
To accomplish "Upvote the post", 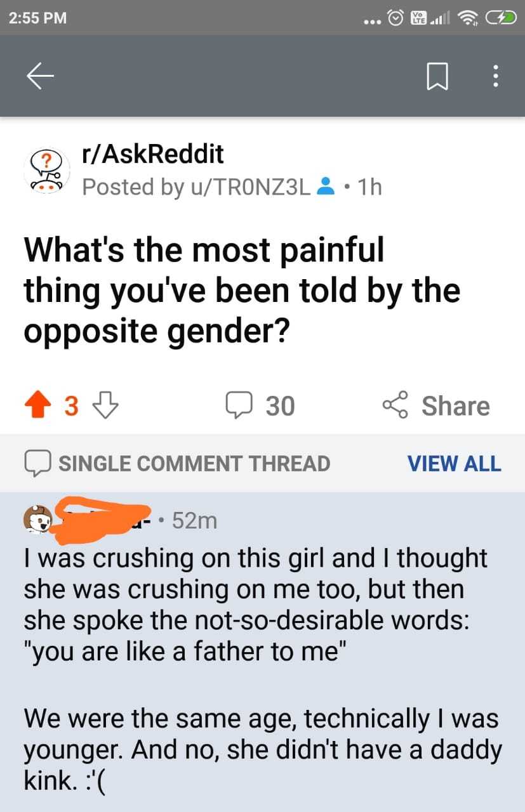I will 39,405.
